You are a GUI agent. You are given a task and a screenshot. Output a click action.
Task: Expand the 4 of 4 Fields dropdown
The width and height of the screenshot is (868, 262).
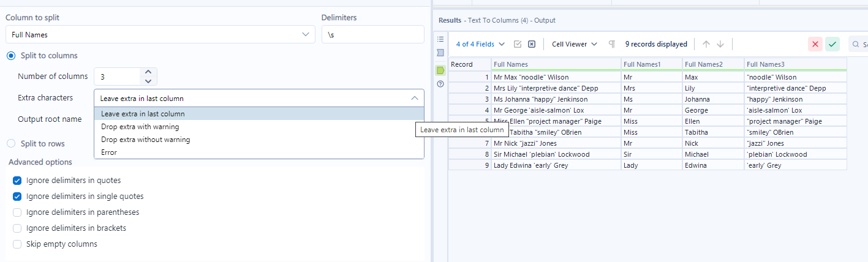[480, 44]
